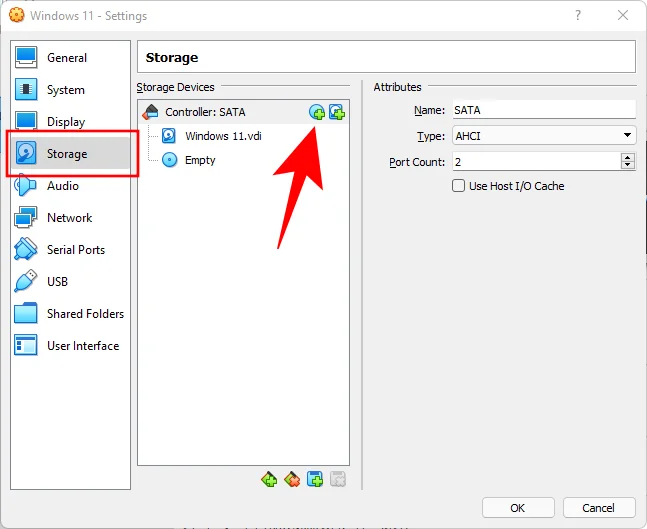Click the add hard disk icon
Viewport: 647px width, 529px height.
point(337,112)
